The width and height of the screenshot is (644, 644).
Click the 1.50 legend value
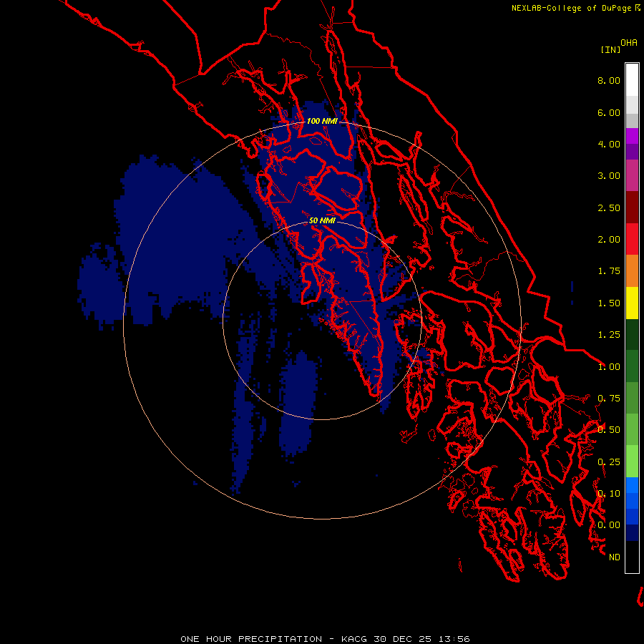[609, 303]
